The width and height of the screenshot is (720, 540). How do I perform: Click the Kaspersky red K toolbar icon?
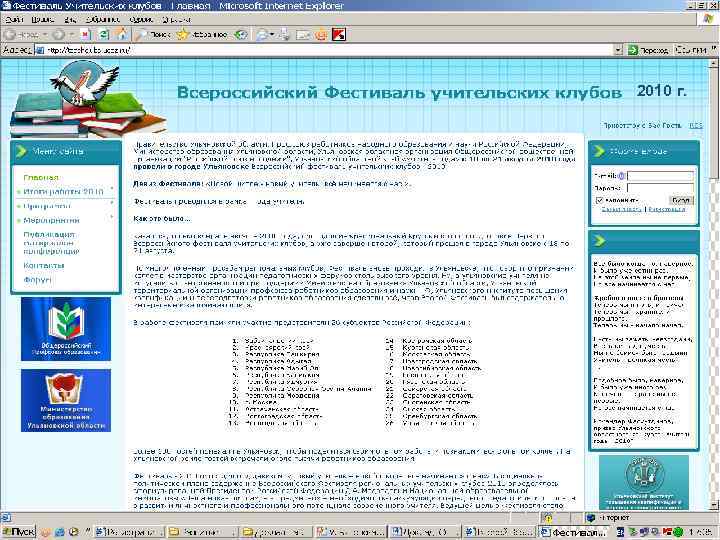339,34
